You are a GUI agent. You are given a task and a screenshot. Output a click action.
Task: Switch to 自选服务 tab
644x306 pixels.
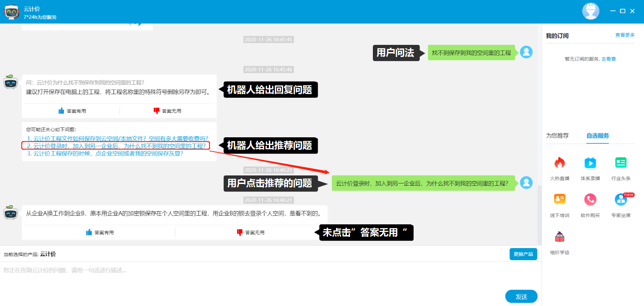point(597,136)
